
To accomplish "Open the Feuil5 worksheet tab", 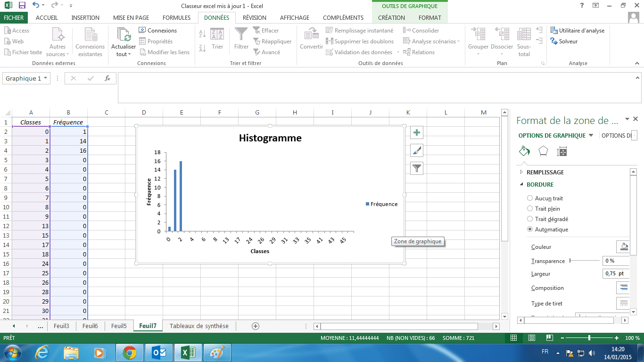I will [x=119, y=326].
